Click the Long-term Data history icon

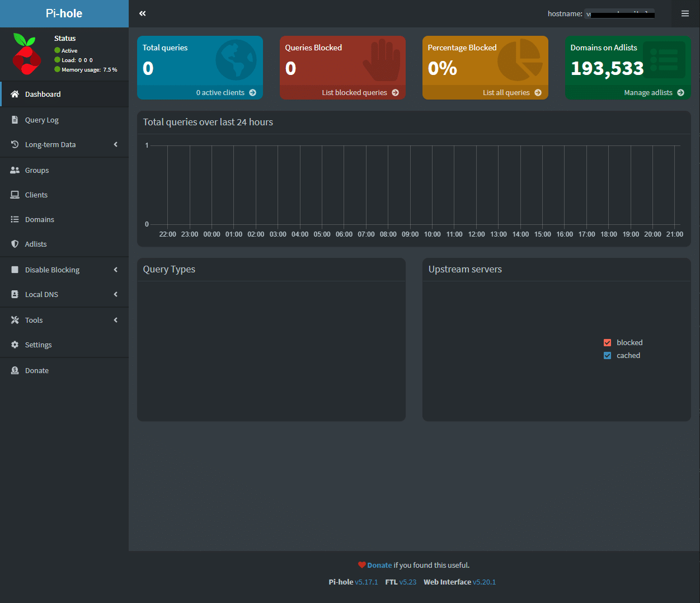click(15, 144)
